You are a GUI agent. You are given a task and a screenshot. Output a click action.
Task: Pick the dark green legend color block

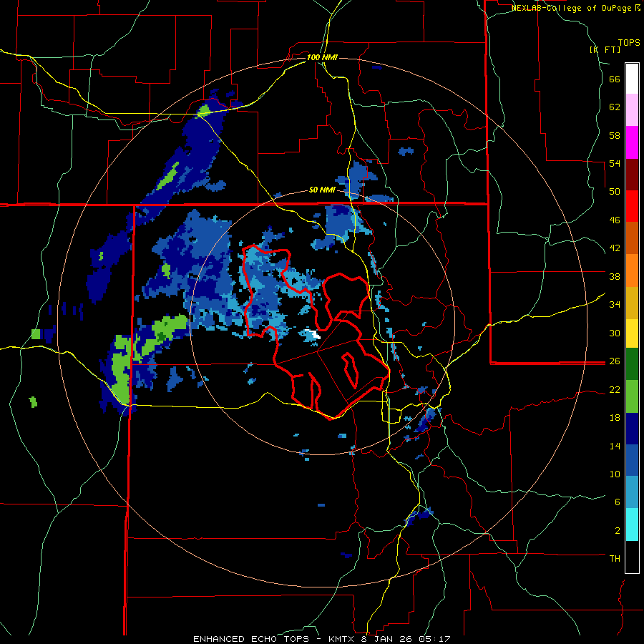(632, 364)
